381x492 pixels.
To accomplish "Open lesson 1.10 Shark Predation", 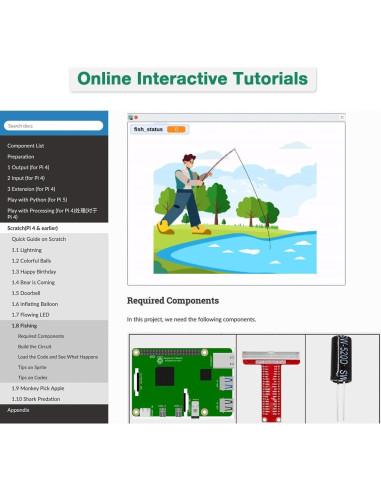I will click(x=36, y=399).
